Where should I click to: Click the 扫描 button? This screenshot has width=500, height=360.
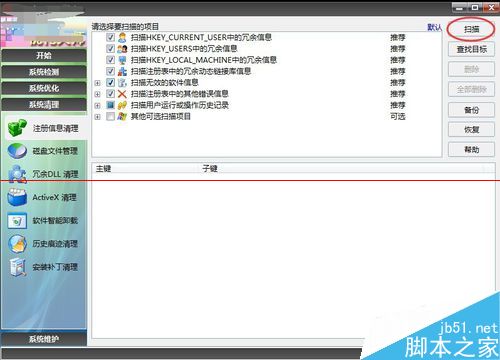[471, 29]
